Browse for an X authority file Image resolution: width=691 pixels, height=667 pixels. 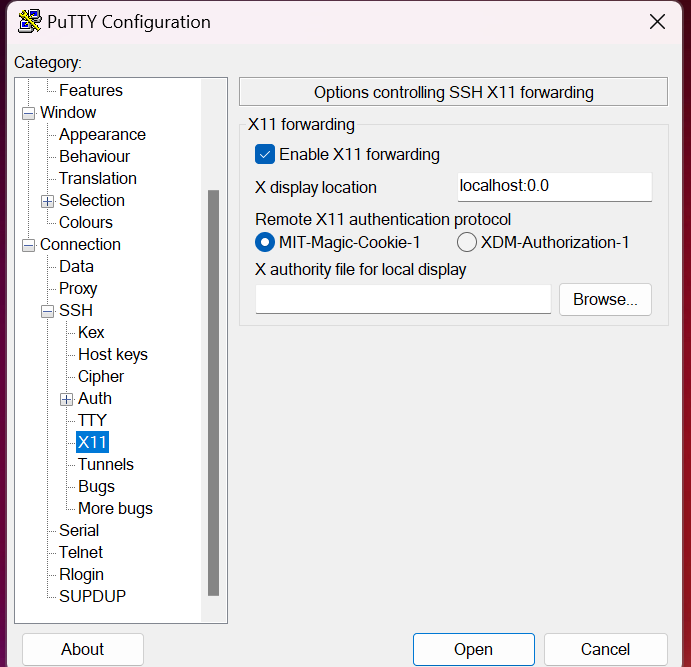coord(605,300)
